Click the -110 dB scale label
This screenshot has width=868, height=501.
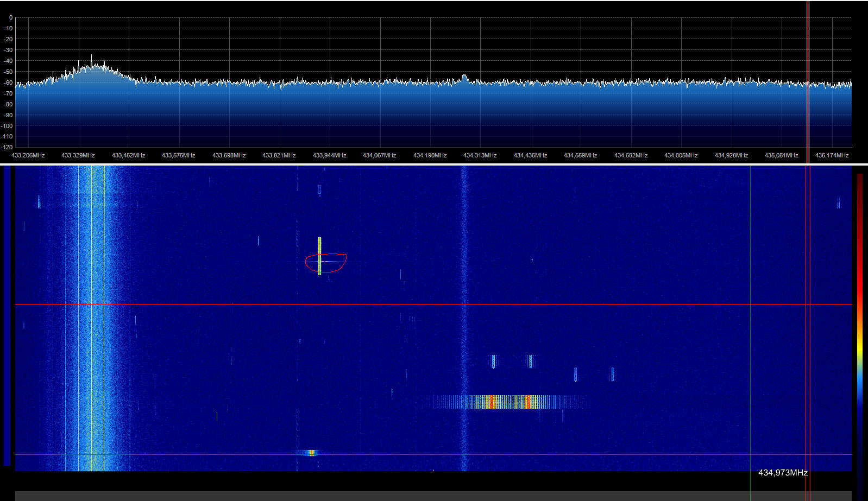click(7, 136)
